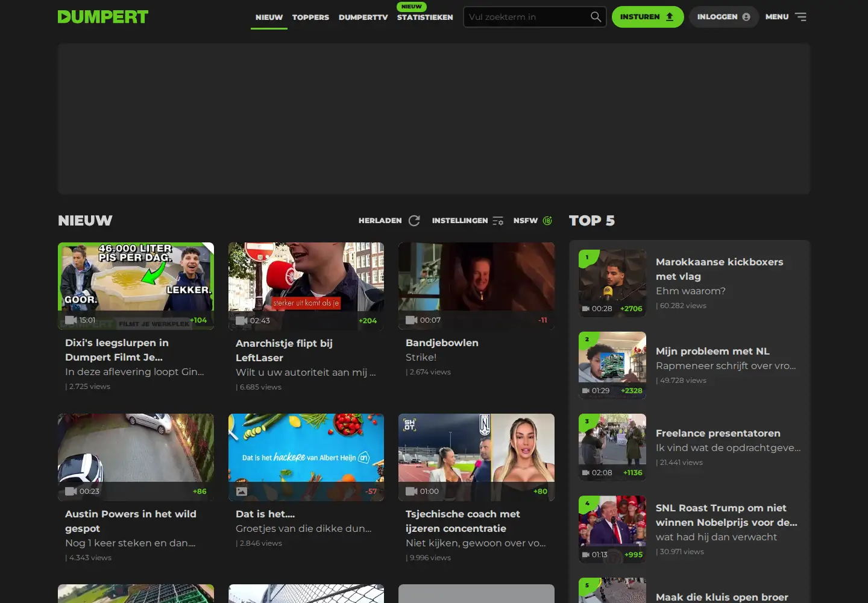Click the Dumpert logo
868x603 pixels.
coord(103,17)
